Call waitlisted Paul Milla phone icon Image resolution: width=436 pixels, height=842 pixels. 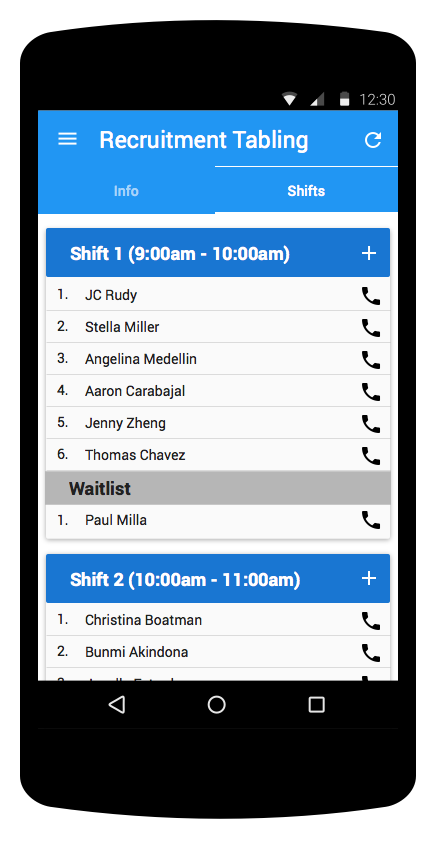370,520
